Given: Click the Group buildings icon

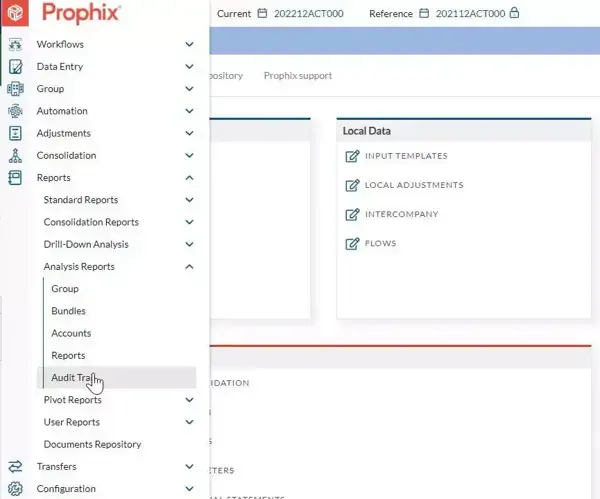Looking at the screenshot, I should click(x=15, y=89).
